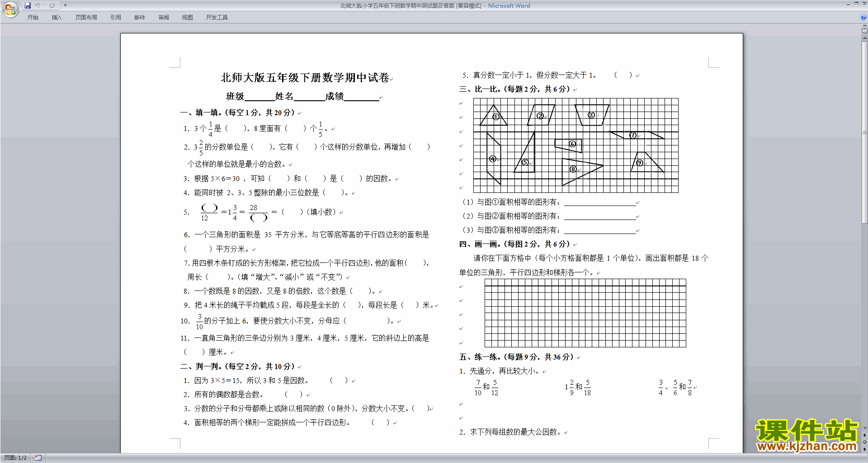This screenshot has height=463, width=868.
Task: Click triangle shape ① in the grid
Action: [494, 117]
